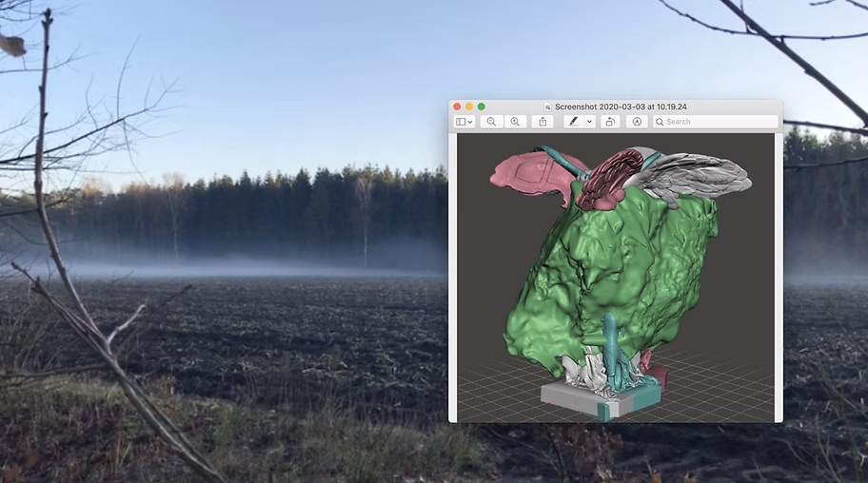Expand the highlight pen options arrow
868x483 pixels.
tap(589, 122)
